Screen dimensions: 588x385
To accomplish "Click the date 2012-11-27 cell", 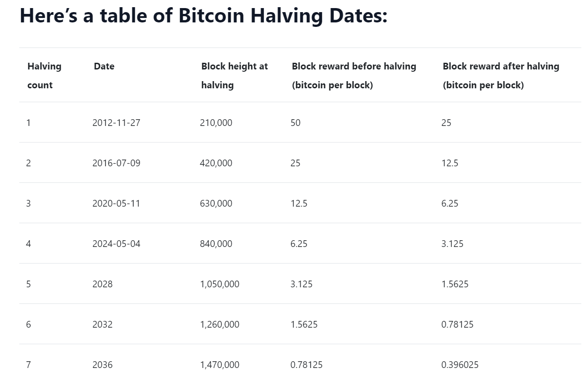I will (x=116, y=122).
